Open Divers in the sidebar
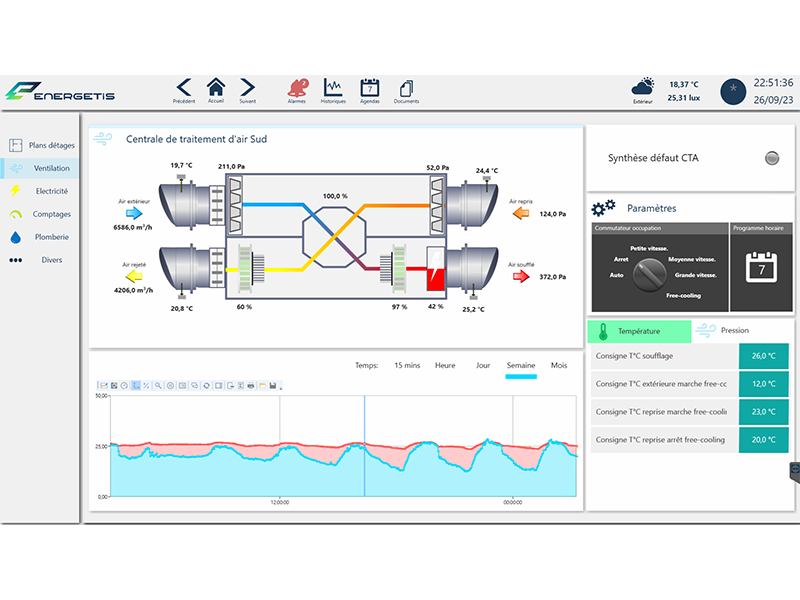 tap(40, 260)
